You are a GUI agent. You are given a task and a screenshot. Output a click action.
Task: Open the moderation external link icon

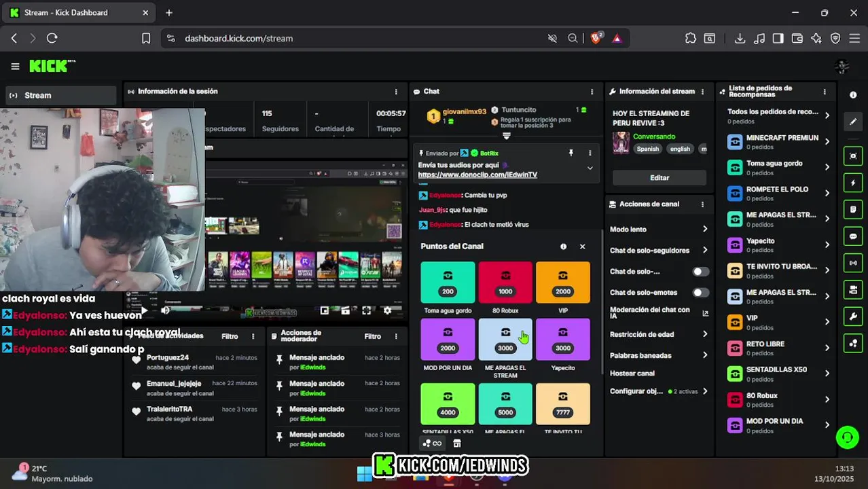click(705, 313)
